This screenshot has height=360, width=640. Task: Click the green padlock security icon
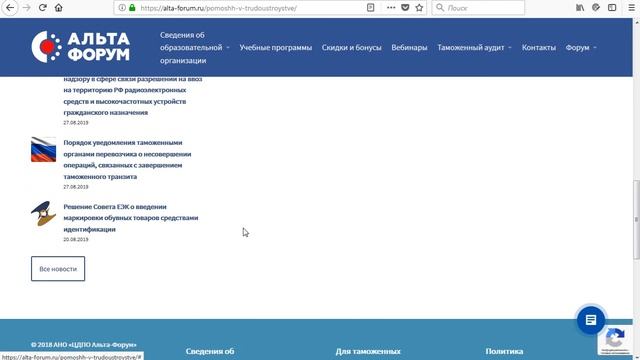(x=132, y=8)
